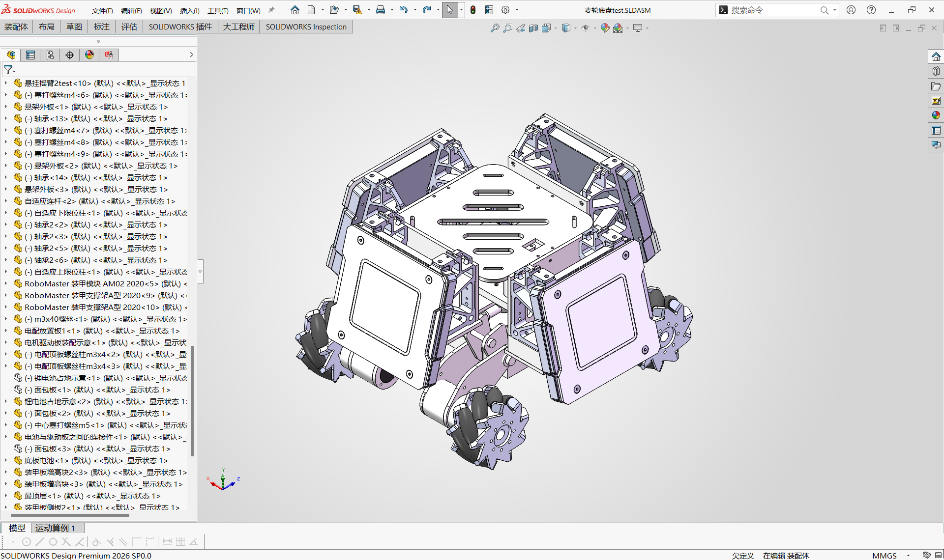The image size is (944, 560).
Task: Open the Help question mark button
Action: pos(871,10)
